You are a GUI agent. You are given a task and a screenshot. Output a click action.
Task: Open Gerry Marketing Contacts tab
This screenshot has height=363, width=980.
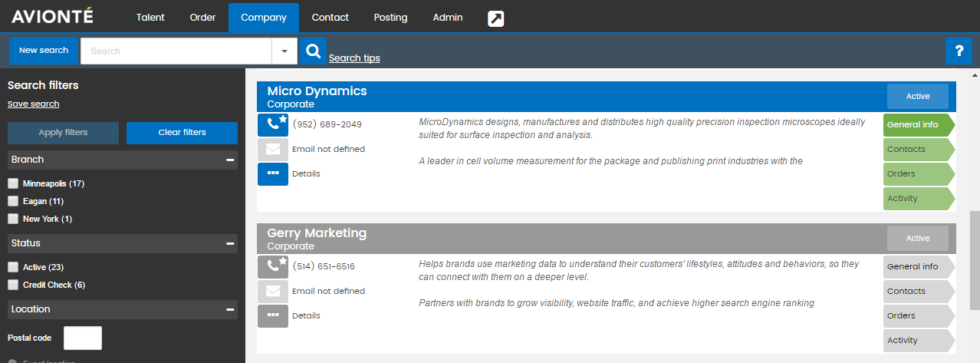click(x=919, y=291)
